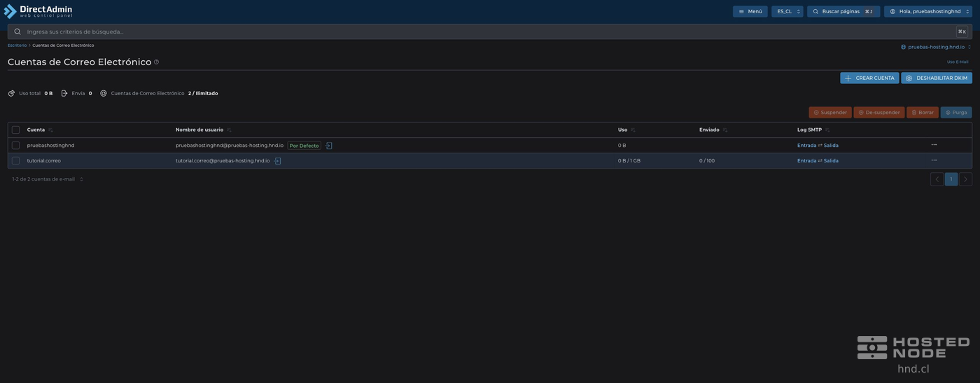
Task: Click the magnifier icon in search bar
Action: click(x=17, y=32)
